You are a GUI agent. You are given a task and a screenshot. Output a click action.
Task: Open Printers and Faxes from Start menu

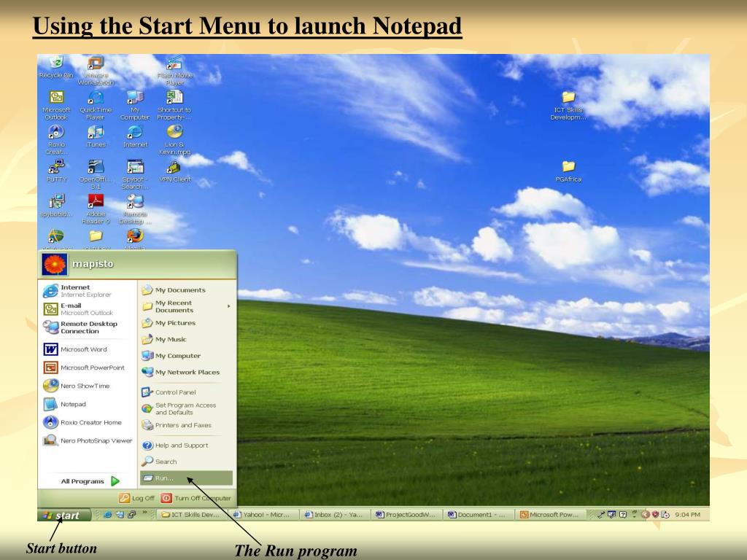pyautogui.click(x=186, y=425)
